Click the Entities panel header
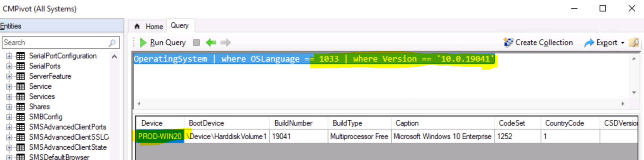Viewport: 644px width, 160px height. click(62, 26)
